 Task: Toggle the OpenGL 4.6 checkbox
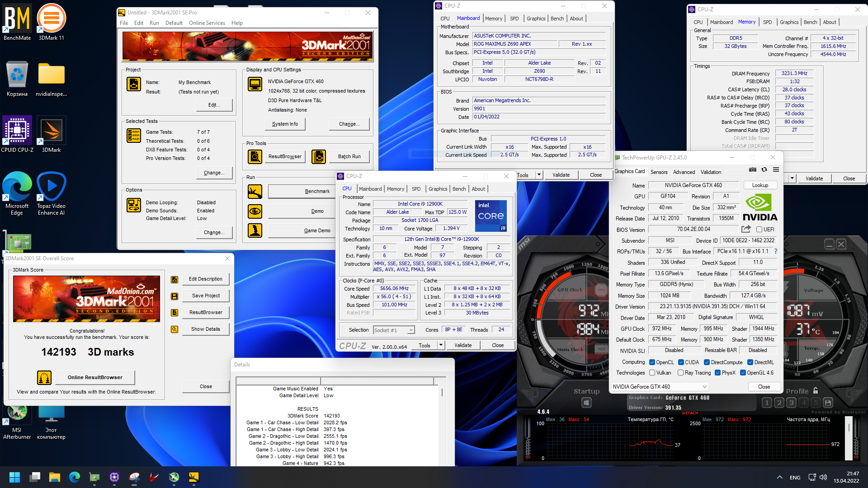point(743,373)
